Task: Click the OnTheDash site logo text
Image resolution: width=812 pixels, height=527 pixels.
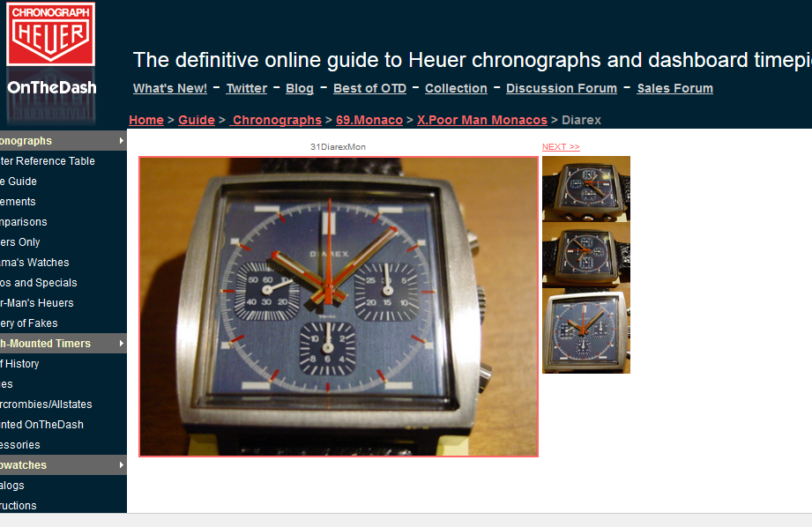Action: click(52, 87)
